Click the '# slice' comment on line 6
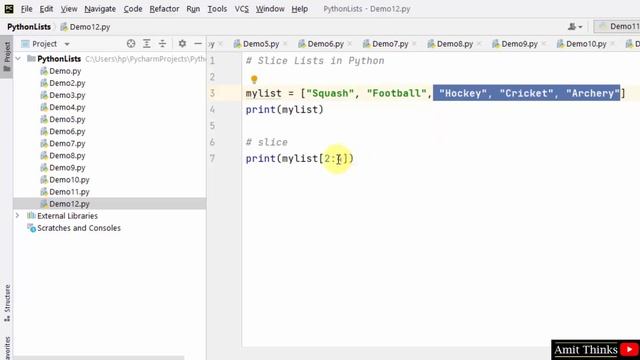Screen dimensions: 640x360 [267, 142]
